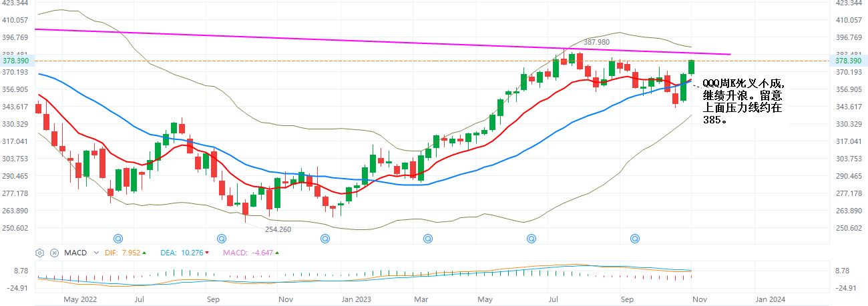Open the event marker near June 2022
868x306 pixels.
click(118, 237)
